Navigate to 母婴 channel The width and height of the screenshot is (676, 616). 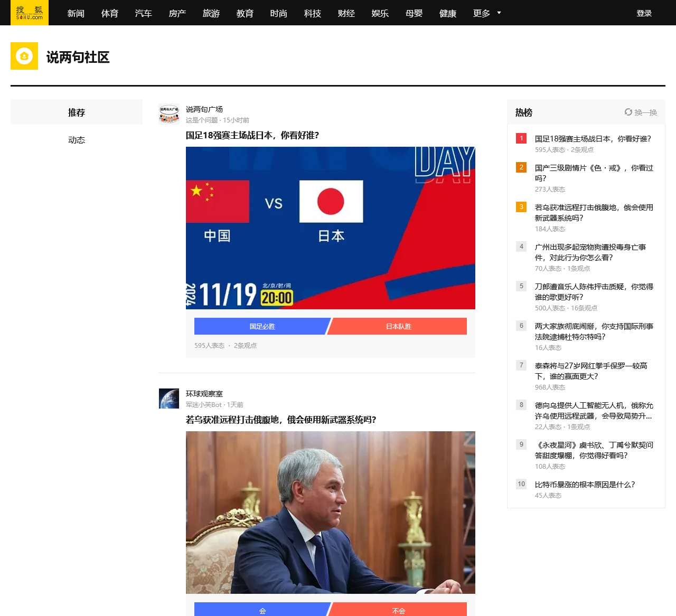[x=414, y=13]
